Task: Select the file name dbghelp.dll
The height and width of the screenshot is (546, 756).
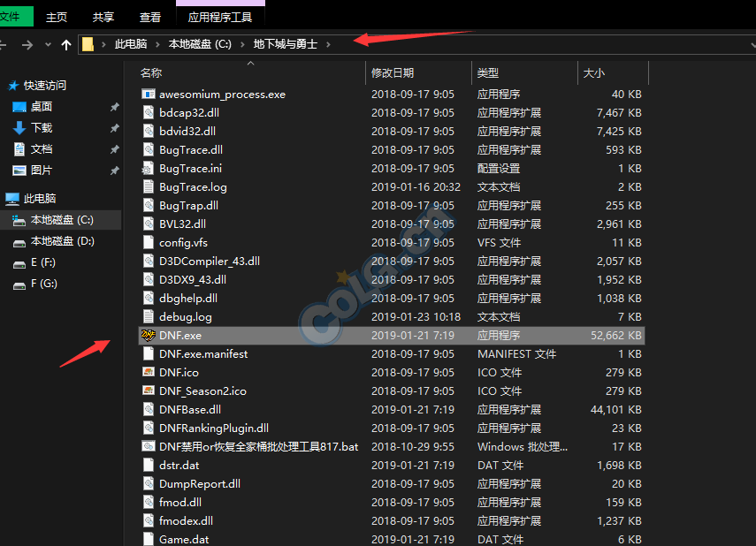Action: pos(188,299)
